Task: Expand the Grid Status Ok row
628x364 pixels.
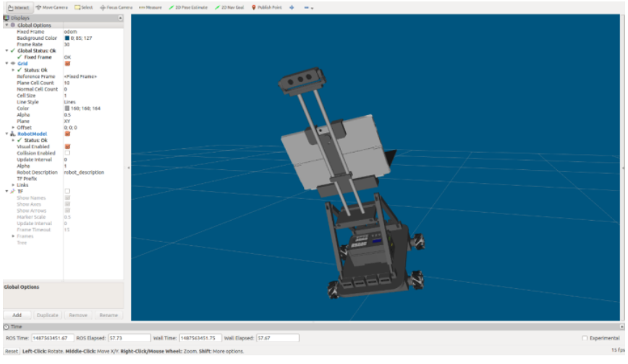Action: [x=13, y=70]
